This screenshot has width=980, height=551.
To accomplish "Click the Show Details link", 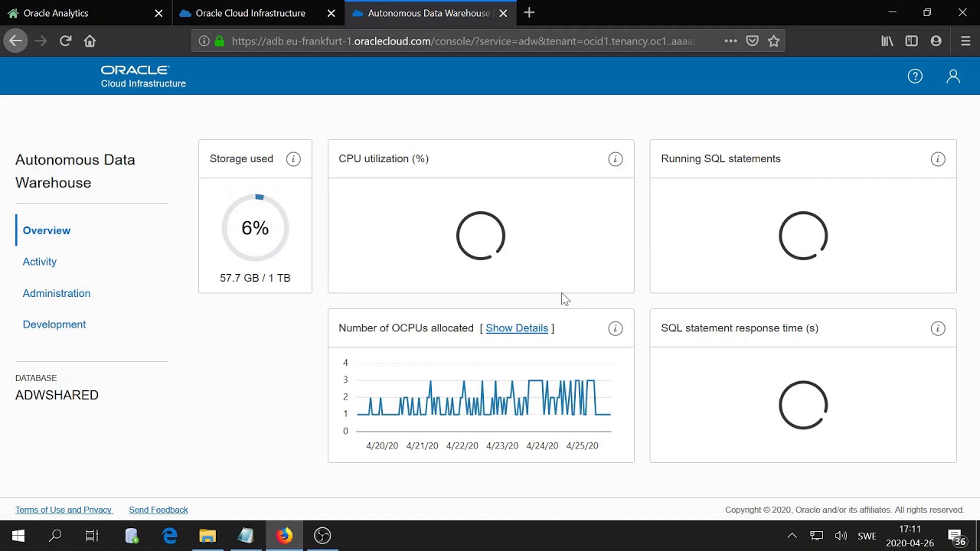I will click(517, 328).
